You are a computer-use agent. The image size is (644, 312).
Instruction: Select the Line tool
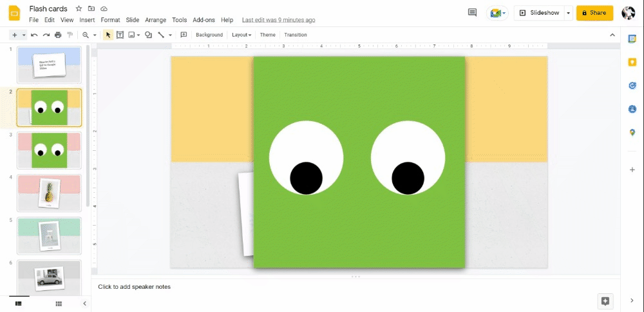pyautogui.click(x=162, y=35)
